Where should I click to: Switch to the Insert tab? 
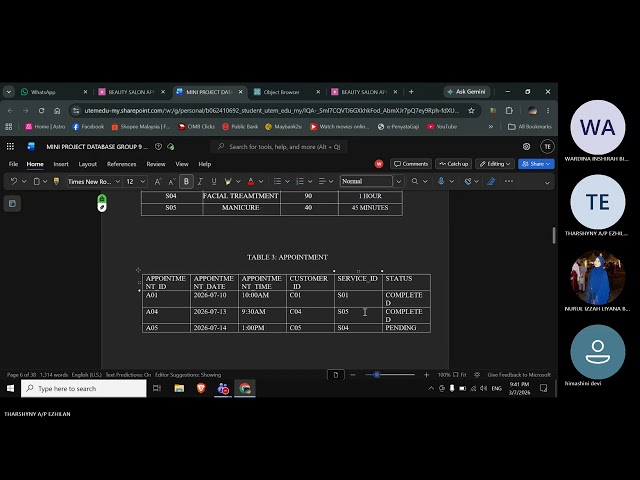(x=61, y=164)
